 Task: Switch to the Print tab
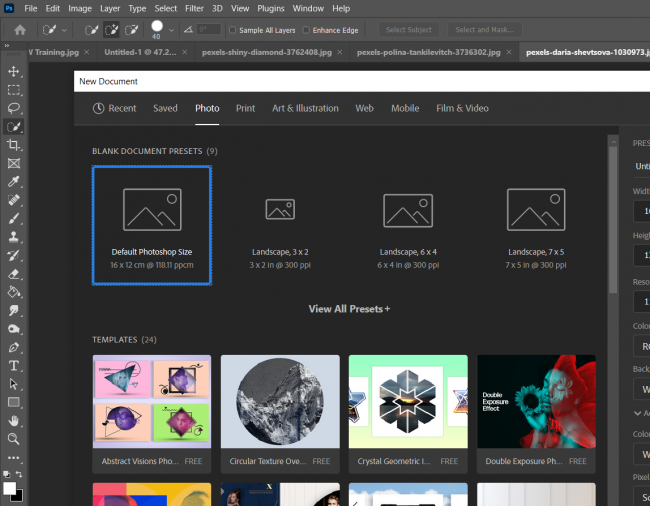tap(245, 108)
